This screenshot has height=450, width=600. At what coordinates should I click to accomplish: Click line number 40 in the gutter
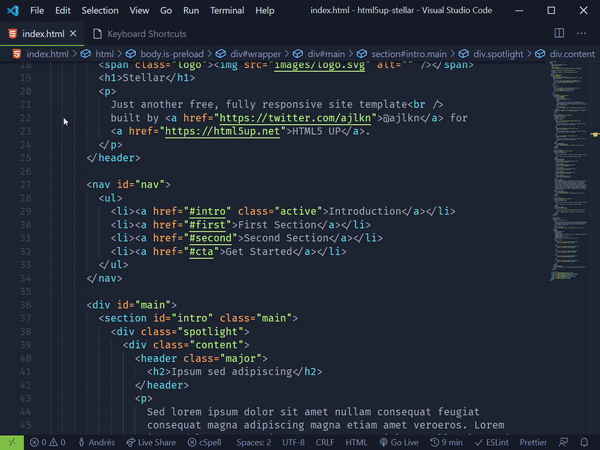25,359
